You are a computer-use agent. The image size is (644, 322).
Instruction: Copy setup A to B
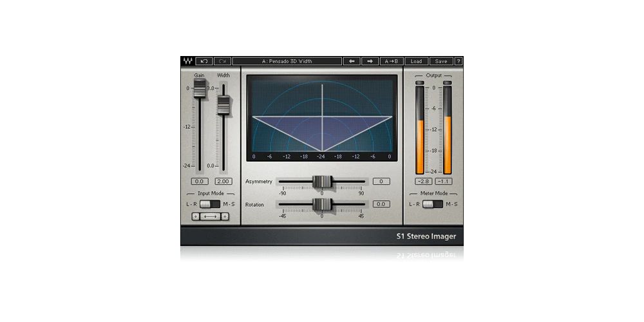pos(392,61)
